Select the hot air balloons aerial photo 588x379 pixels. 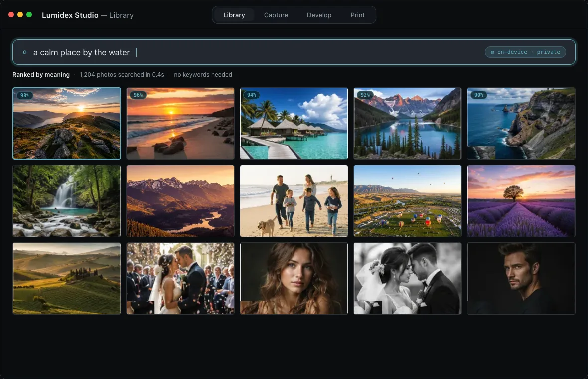[x=408, y=201]
